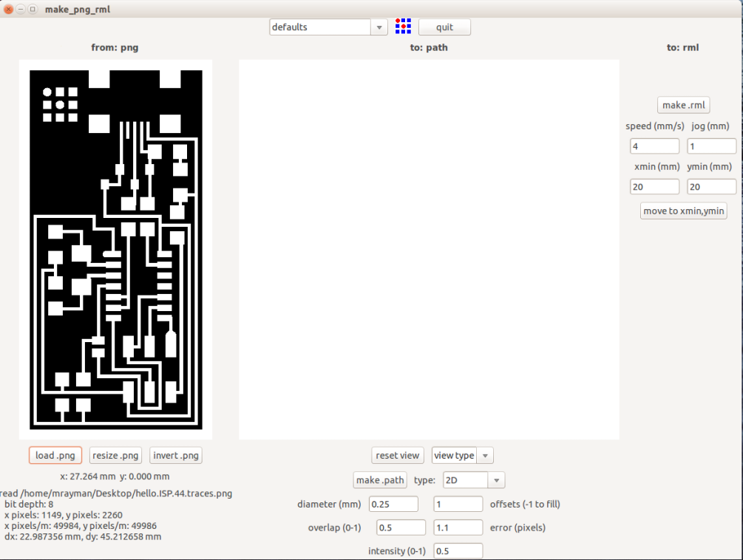Click the make .path button
The image size is (743, 560).
tap(380, 480)
